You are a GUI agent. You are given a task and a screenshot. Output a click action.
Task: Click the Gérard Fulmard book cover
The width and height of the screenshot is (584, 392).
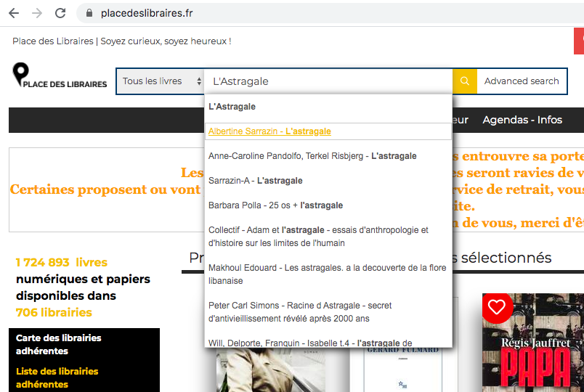(x=403, y=369)
